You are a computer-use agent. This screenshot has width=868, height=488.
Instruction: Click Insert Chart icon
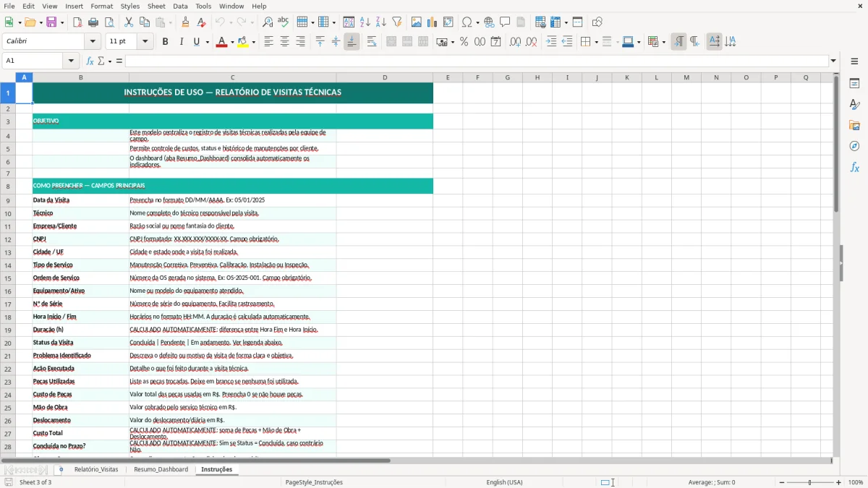point(433,22)
